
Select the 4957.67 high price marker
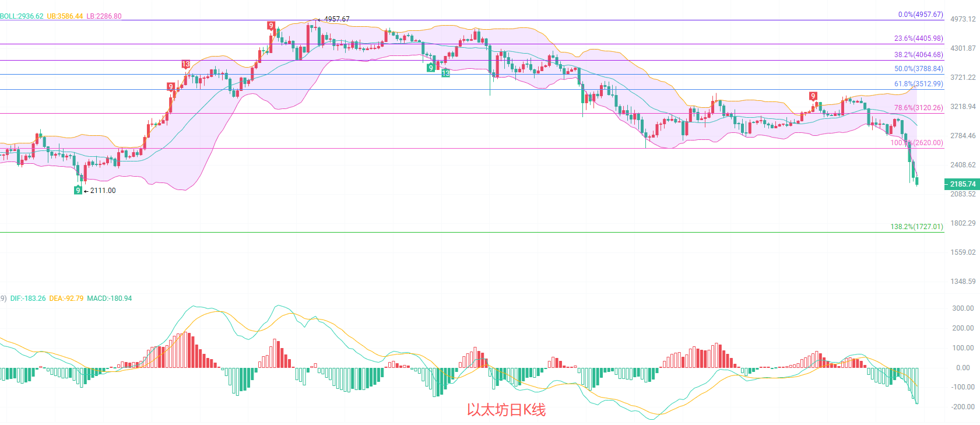click(x=336, y=19)
